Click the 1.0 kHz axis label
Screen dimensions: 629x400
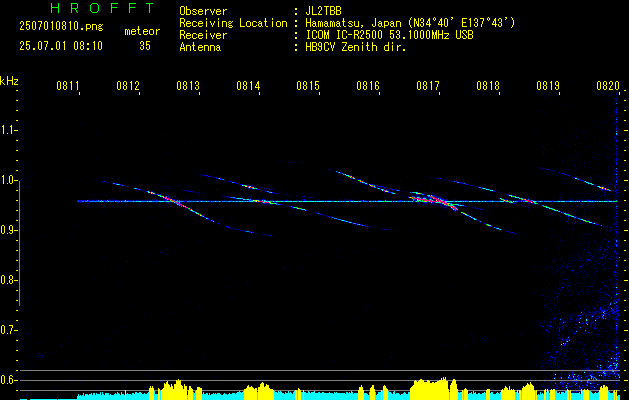click(8, 180)
